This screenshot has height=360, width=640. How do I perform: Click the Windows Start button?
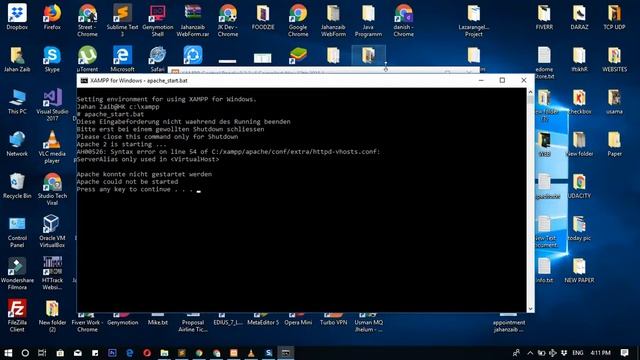pyautogui.click(x=8, y=353)
